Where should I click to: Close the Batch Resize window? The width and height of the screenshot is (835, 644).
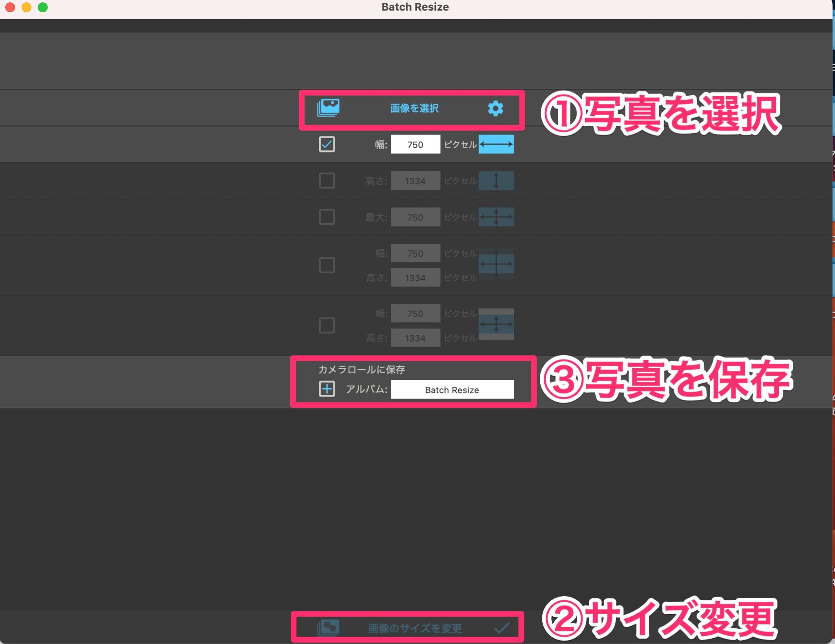pyautogui.click(x=10, y=7)
